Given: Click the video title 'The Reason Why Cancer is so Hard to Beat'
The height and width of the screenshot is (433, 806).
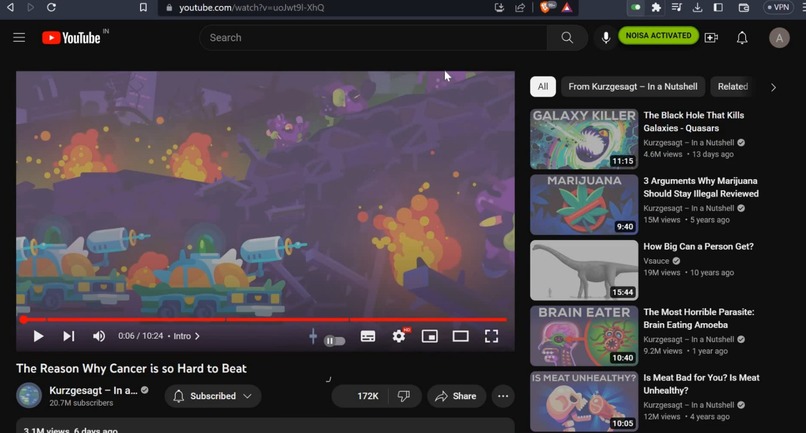Looking at the screenshot, I should (131, 368).
